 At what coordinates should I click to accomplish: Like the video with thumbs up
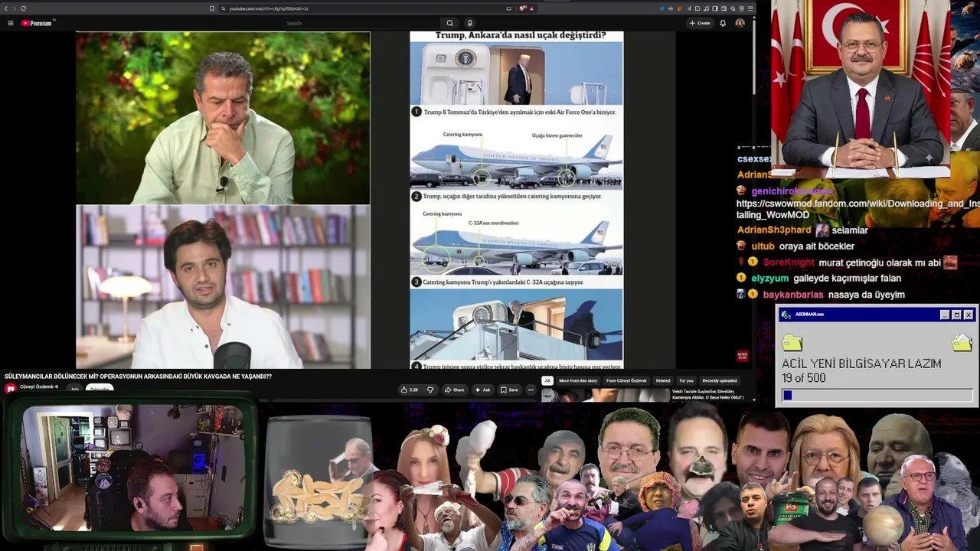click(x=409, y=390)
